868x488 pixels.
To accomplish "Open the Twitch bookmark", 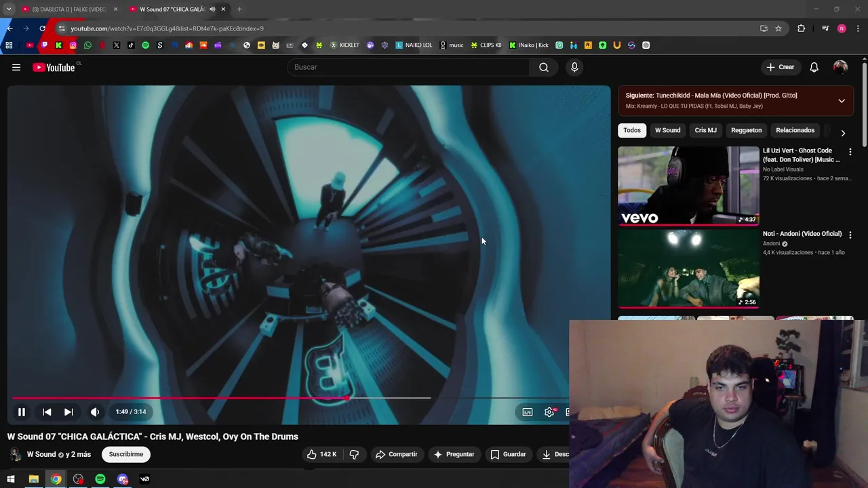I will 44,45.
